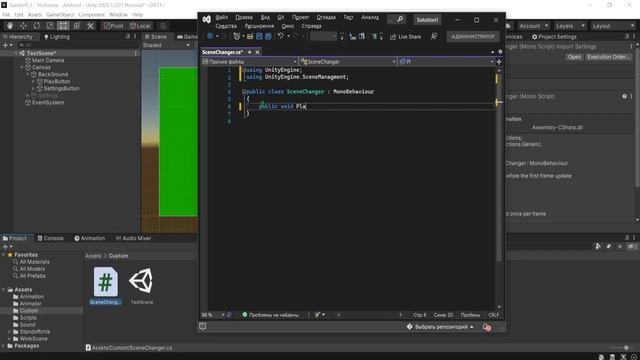
Task: Select the Hand tool in Unity toolbar
Action: (10, 26)
